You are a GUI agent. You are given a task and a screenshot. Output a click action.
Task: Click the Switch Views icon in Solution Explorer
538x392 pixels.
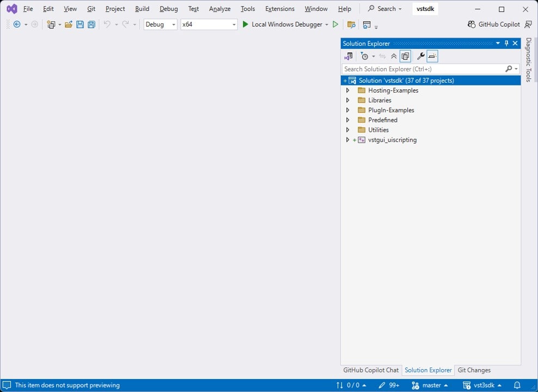pyautogui.click(x=349, y=56)
